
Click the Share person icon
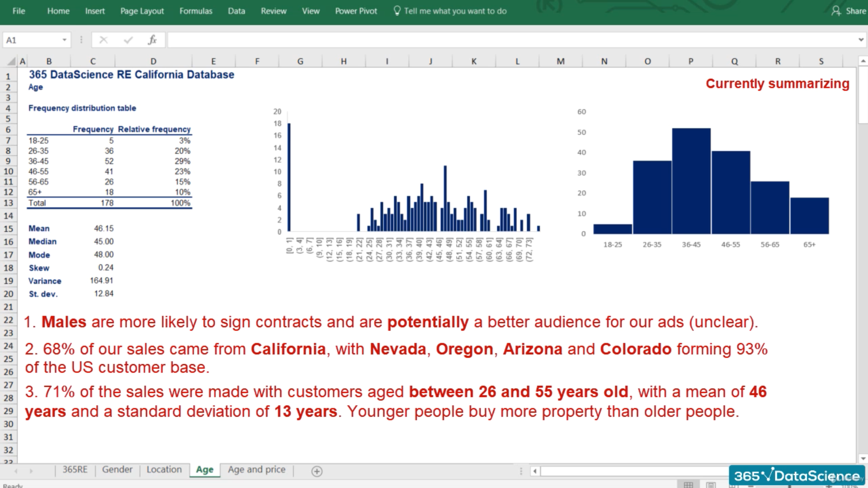836,11
